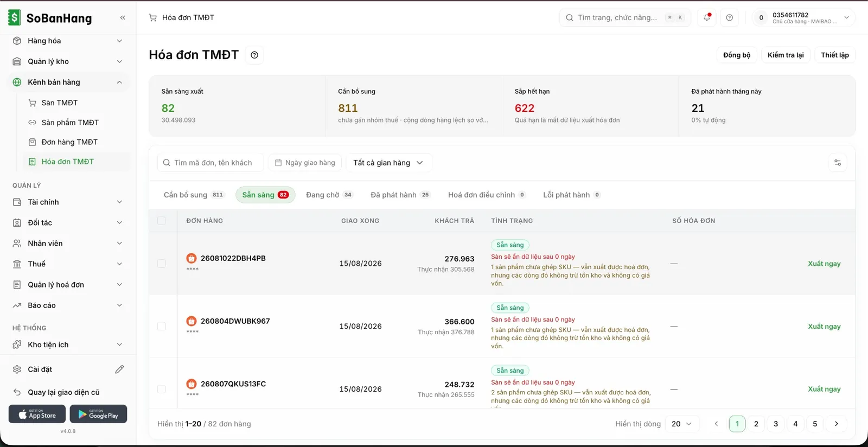The image size is (868, 447).
Task: Click the pencil edit icon beside Cài đặt
Action: pos(119,369)
